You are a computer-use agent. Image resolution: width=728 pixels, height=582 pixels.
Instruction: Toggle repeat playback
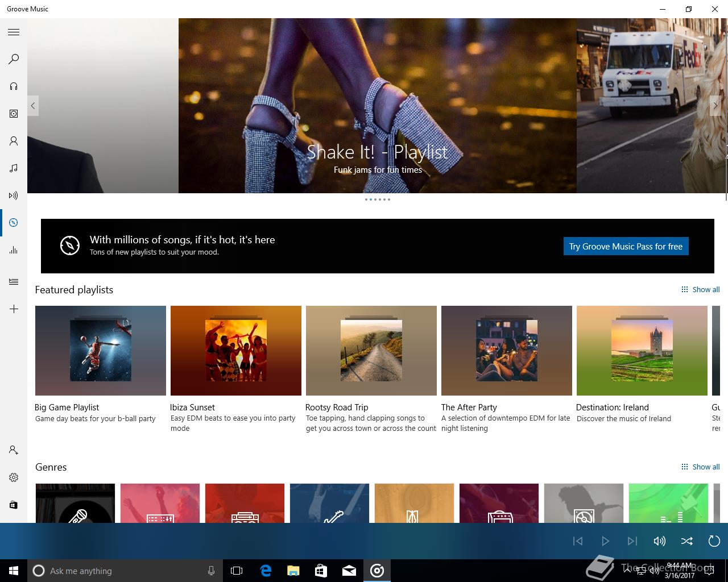714,541
